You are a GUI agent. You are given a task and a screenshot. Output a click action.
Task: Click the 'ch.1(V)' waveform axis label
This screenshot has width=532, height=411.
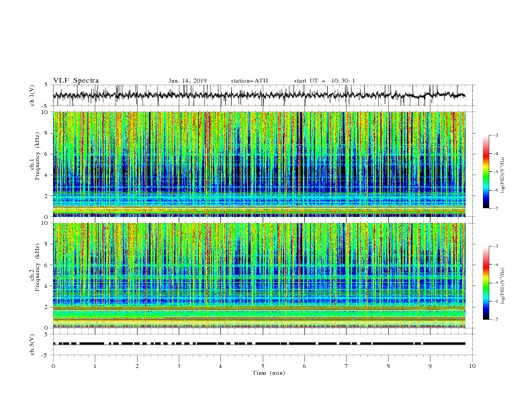pos(32,95)
